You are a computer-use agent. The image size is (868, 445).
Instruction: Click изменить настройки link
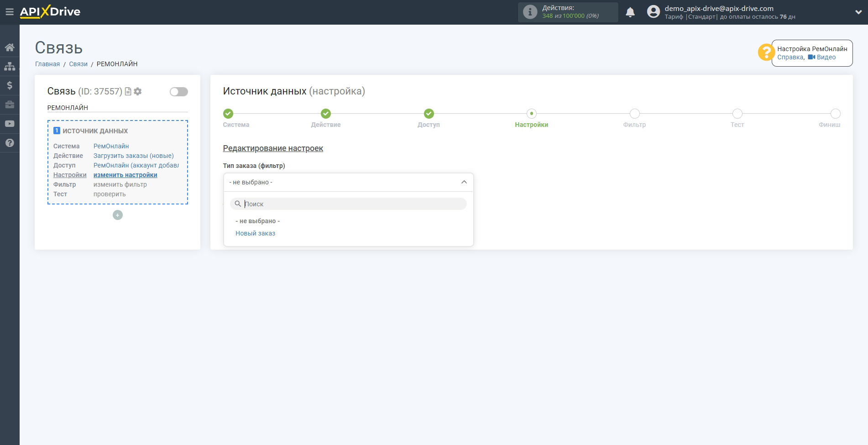(x=125, y=175)
